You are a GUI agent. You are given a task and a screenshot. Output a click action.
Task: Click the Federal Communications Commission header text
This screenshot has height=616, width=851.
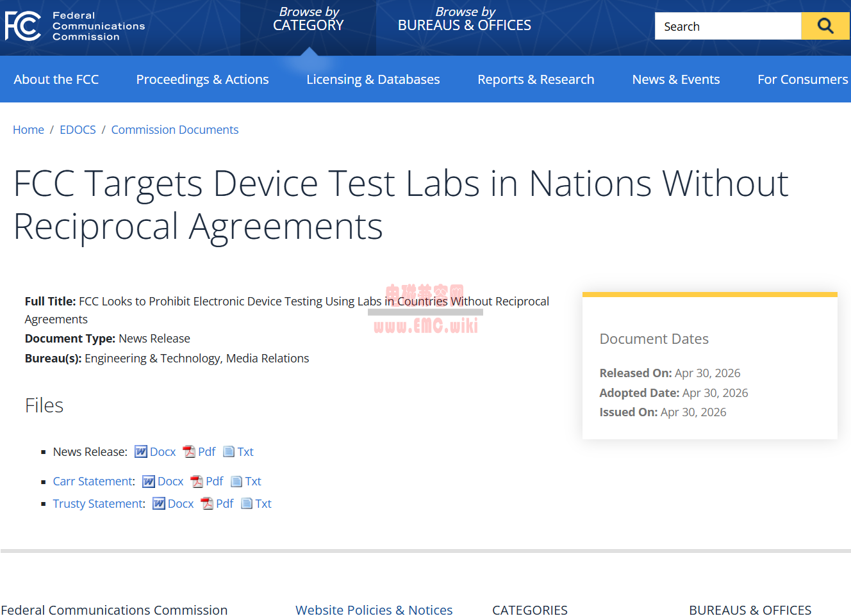click(x=99, y=26)
